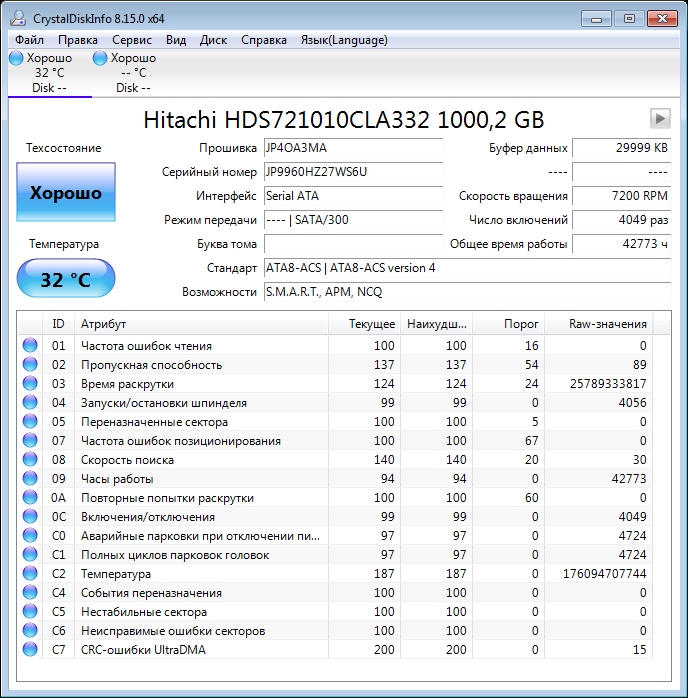This screenshot has width=688, height=698.
Task: Select row Время раскрутки
Action: coord(336,383)
